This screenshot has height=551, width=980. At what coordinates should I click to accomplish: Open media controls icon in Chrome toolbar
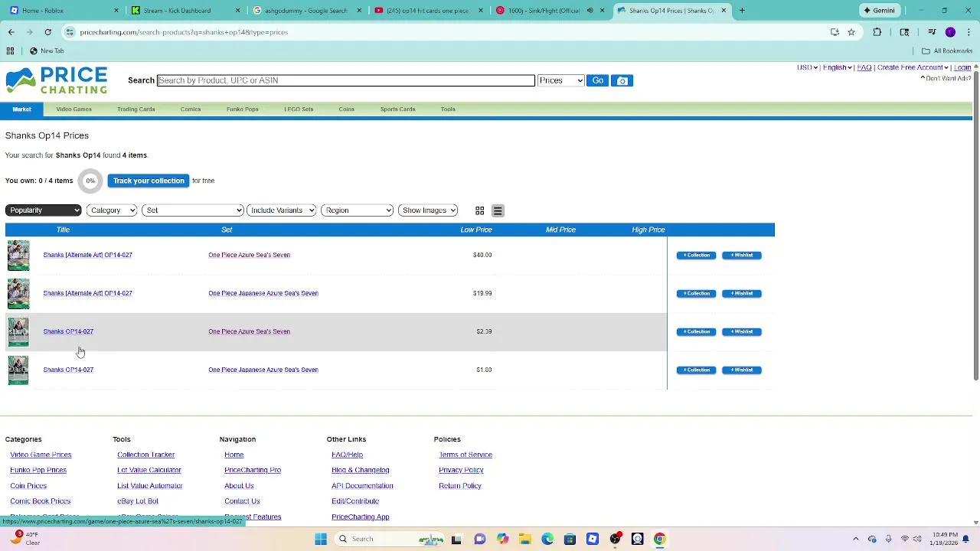[932, 32]
